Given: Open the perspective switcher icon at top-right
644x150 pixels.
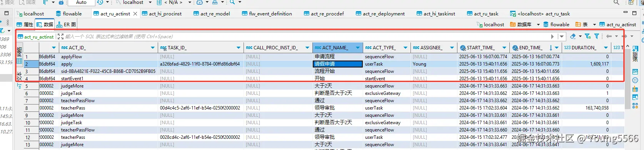Looking at the screenshot, I should coord(631,2).
